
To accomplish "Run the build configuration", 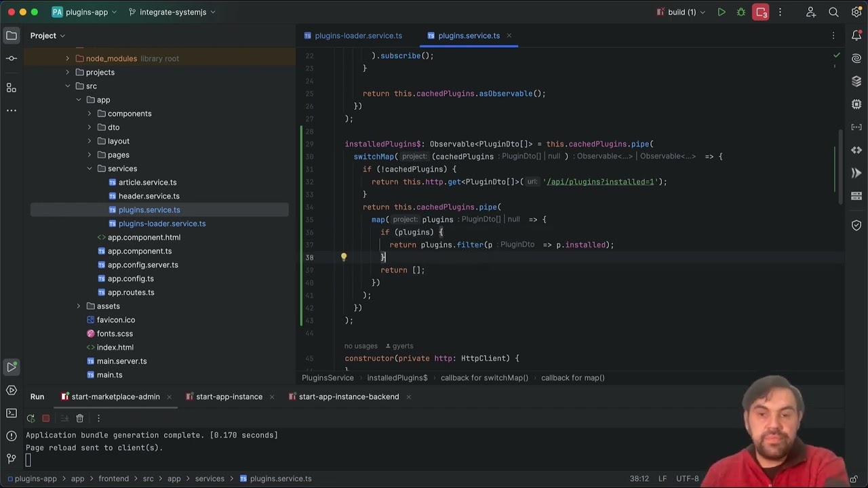I will 722,12.
